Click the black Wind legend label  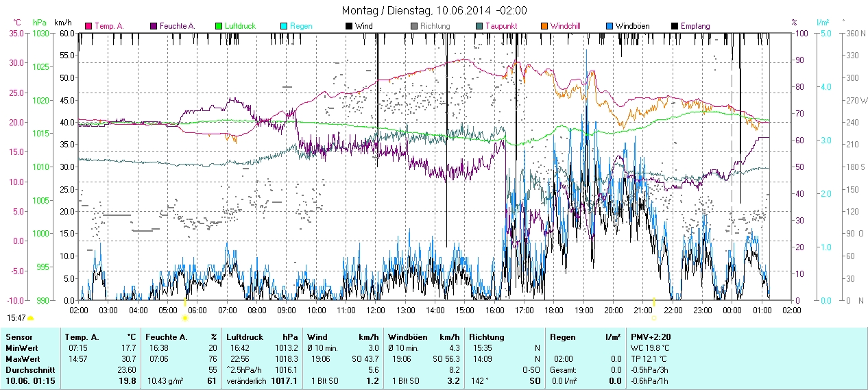363,26
